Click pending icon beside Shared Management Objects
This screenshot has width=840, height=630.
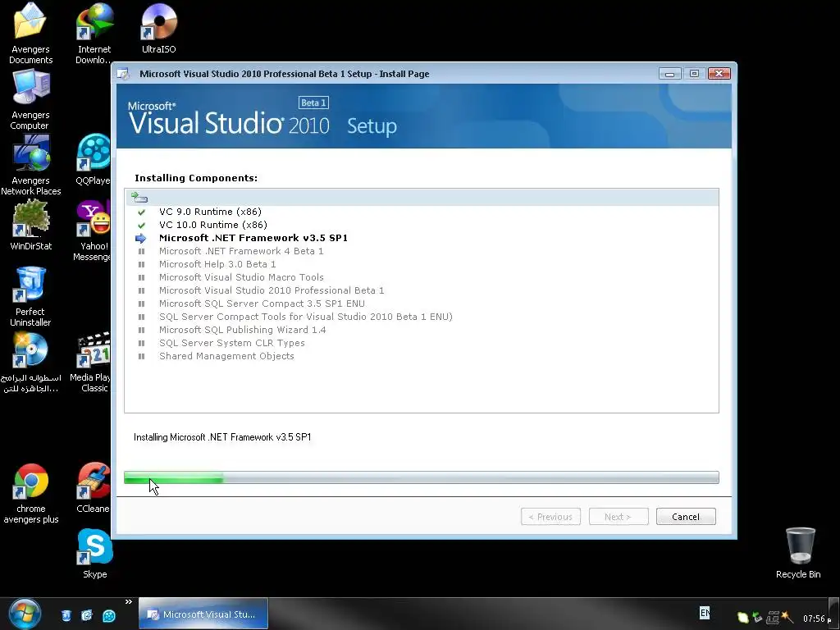(141, 356)
